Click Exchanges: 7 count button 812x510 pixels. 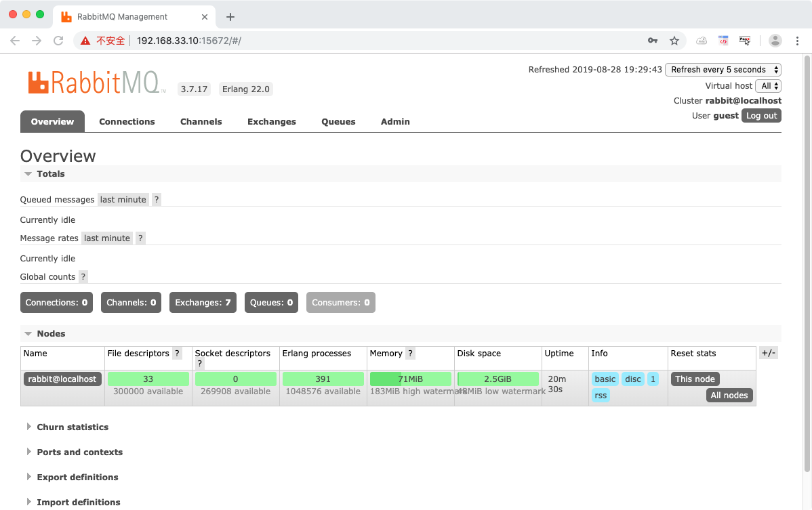click(203, 303)
